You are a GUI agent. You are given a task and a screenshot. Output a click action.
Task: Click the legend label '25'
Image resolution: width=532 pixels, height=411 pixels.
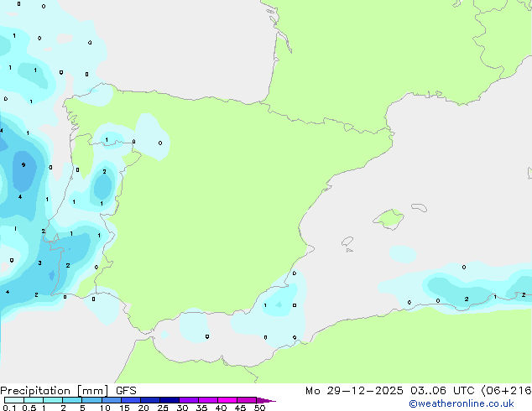pos(163,408)
